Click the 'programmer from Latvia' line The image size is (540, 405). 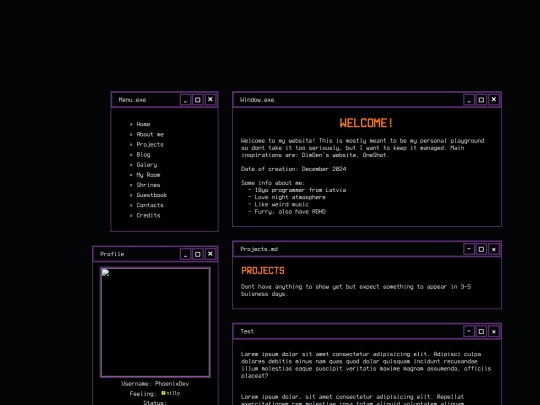(x=300, y=190)
